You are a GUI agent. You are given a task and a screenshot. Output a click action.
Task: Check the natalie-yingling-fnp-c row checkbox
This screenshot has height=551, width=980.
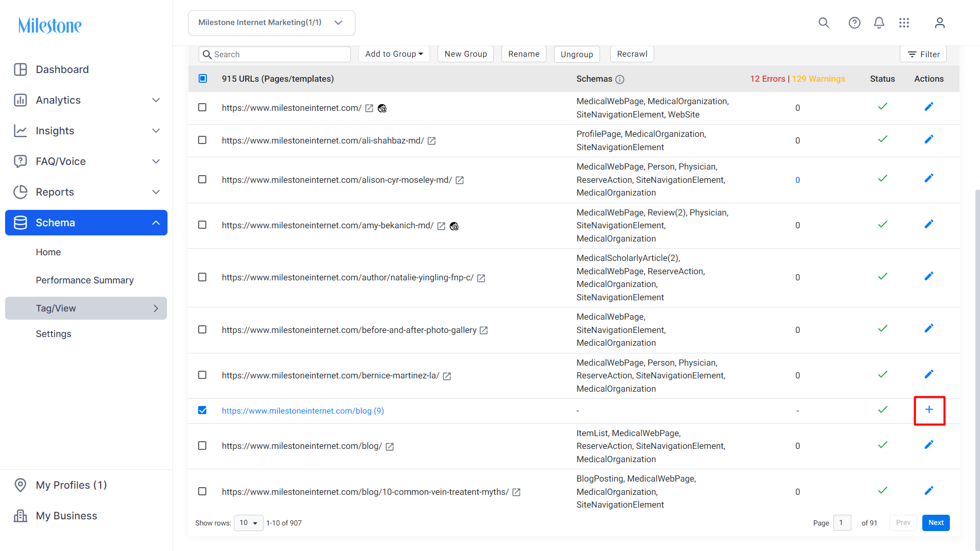coord(202,277)
